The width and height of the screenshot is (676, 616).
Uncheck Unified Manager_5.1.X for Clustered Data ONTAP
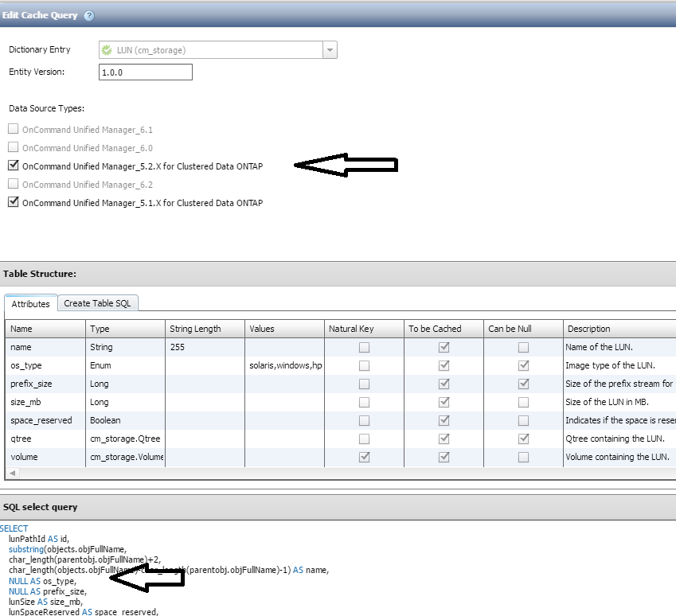click(14, 202)
